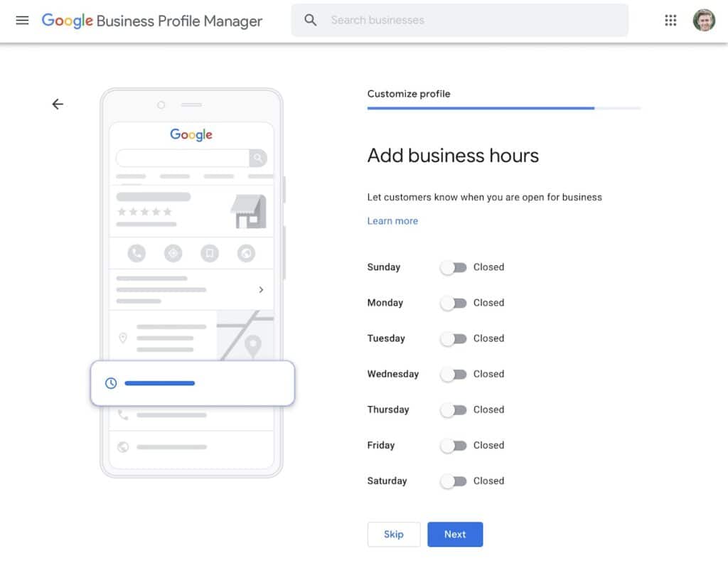Click the phone call icon in preview
The width and height of the screenshot is (728, 568).
(136, 253)
